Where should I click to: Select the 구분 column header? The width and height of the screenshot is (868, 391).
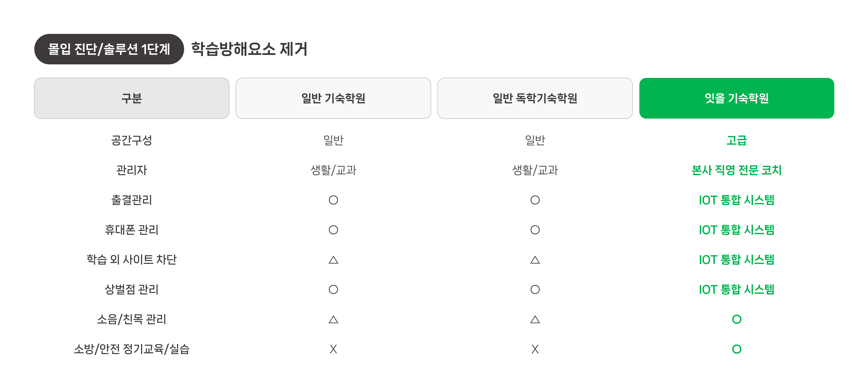(x=132, y=98)
